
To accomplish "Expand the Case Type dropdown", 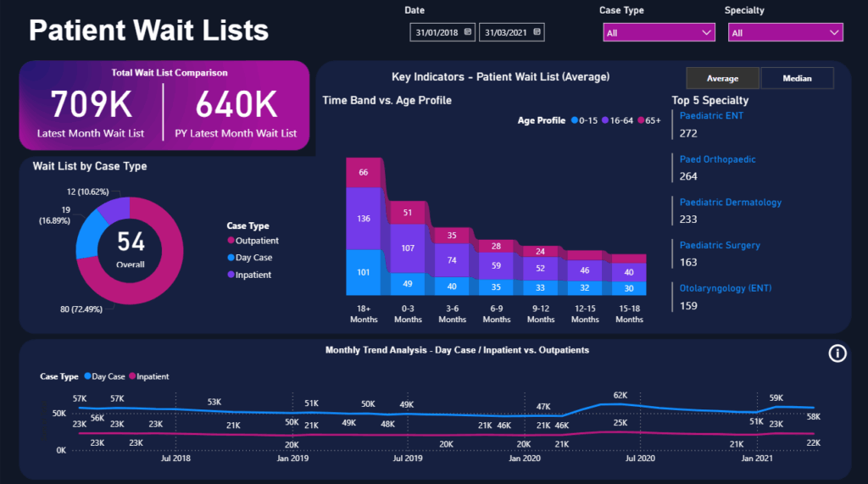I will click(x=659, y=32).
